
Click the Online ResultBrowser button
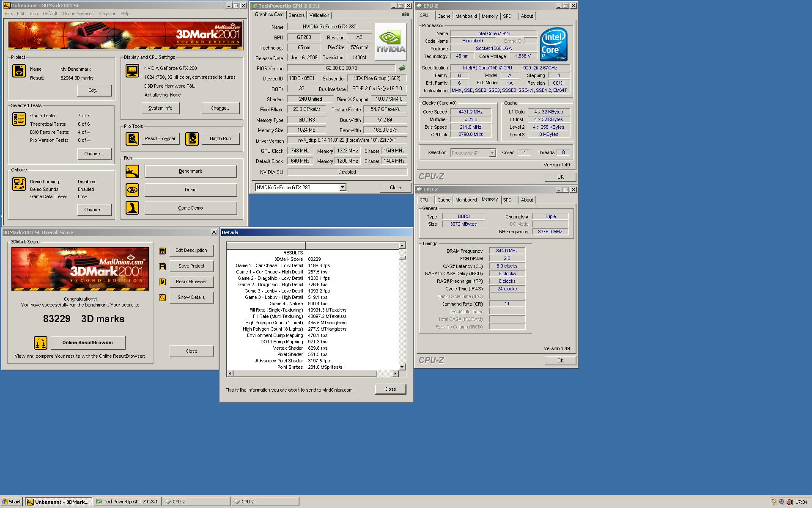pos(88,343)
